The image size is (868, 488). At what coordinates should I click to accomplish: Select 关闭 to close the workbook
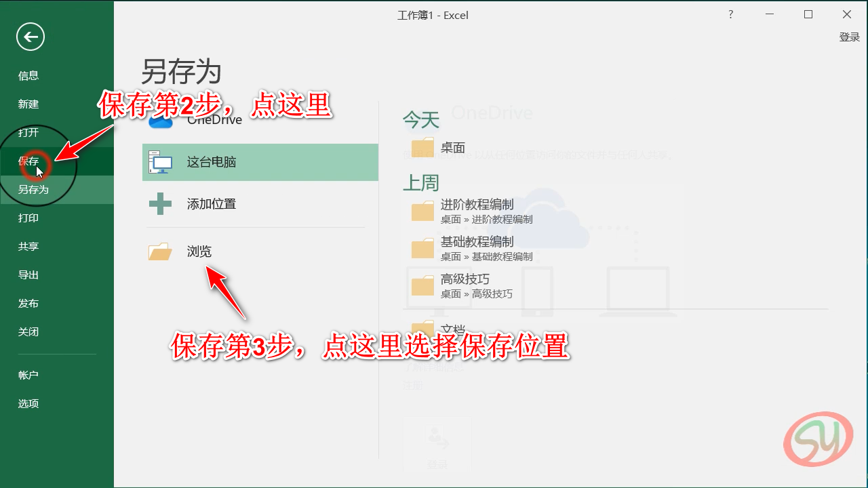[x=57, y=332]
